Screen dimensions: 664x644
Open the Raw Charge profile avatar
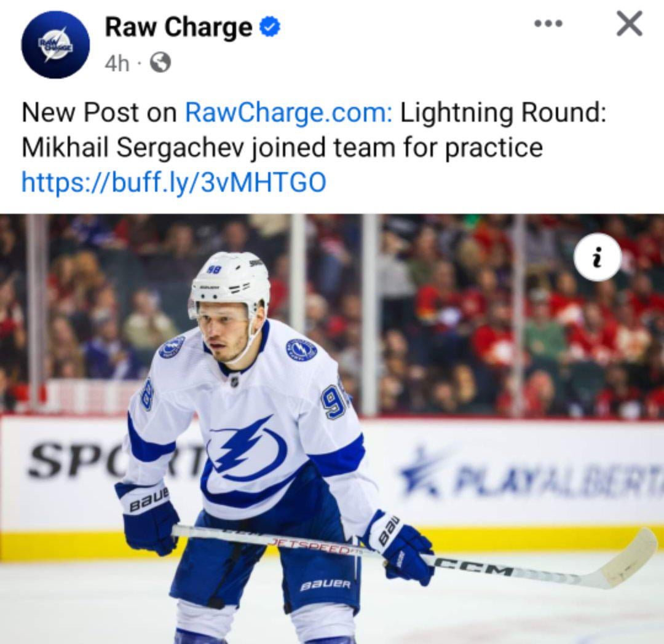coord(55,45)
